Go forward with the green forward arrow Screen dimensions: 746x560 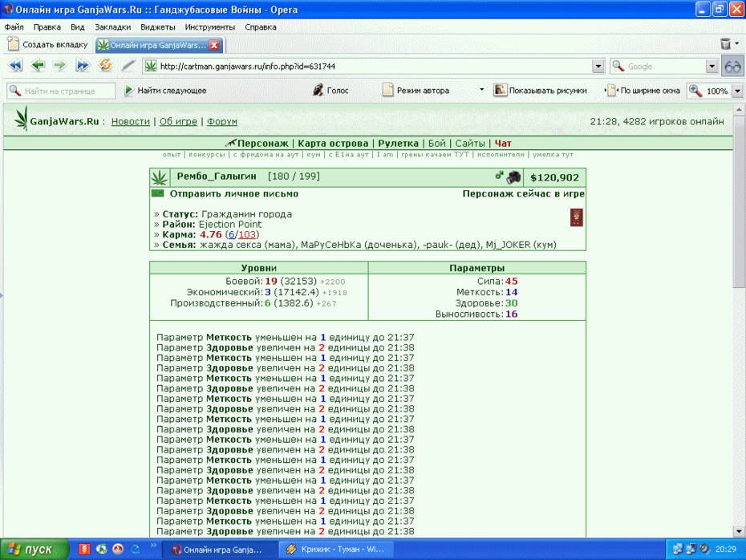[60, 66]
